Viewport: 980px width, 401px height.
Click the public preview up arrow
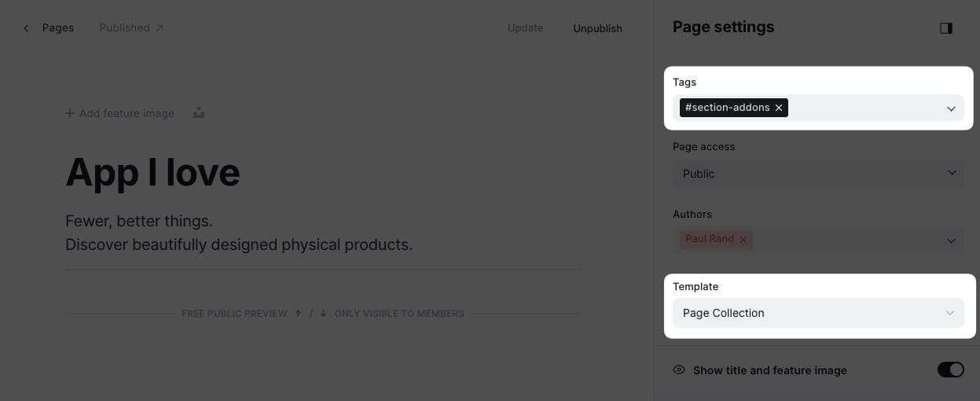pyautogui.click(x=298, y=314)
